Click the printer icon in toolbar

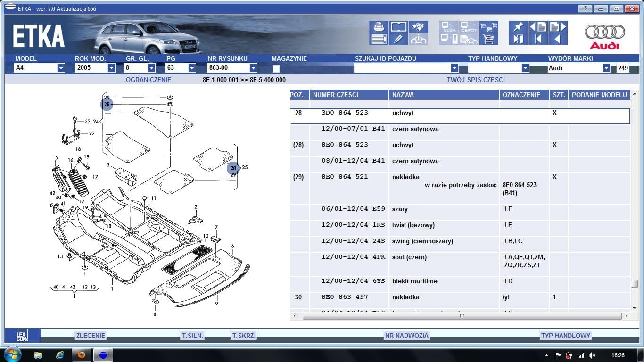click(x=379, y=27)
